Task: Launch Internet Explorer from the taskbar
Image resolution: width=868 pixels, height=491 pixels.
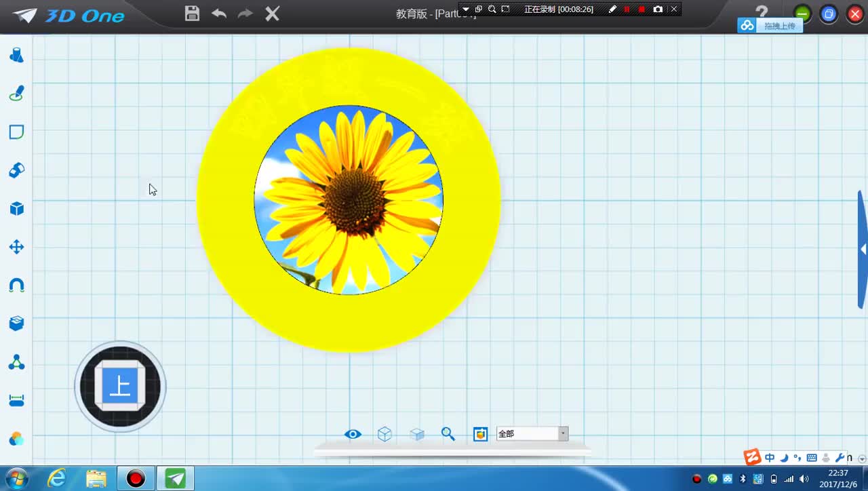Action: [x=57, y=479]
